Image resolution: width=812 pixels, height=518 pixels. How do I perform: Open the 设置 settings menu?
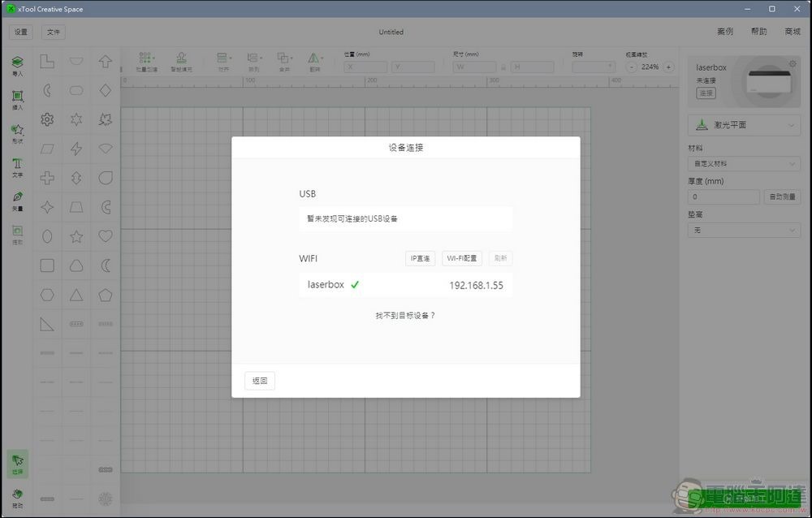[21, 32]
